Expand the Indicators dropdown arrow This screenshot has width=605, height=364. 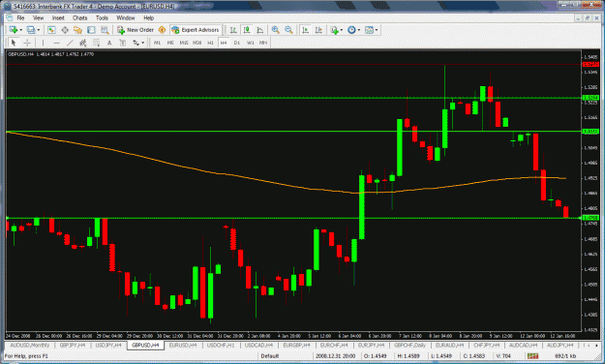pos(341,30)
